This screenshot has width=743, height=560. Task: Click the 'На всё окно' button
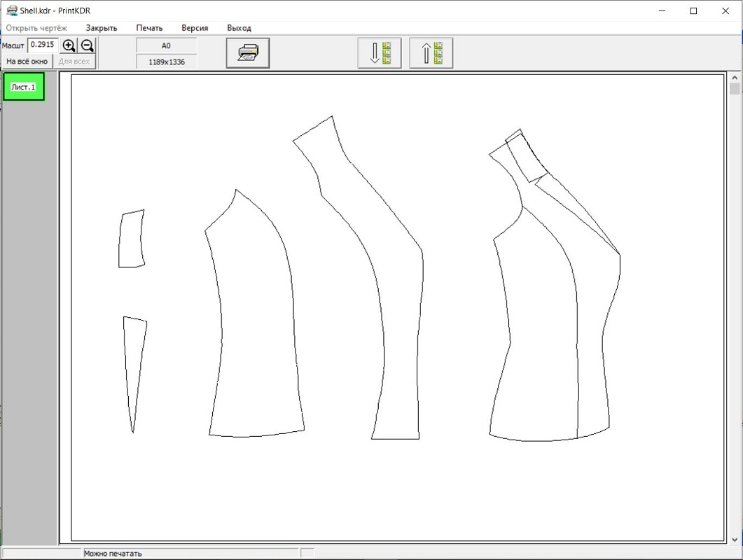[27, 62]
